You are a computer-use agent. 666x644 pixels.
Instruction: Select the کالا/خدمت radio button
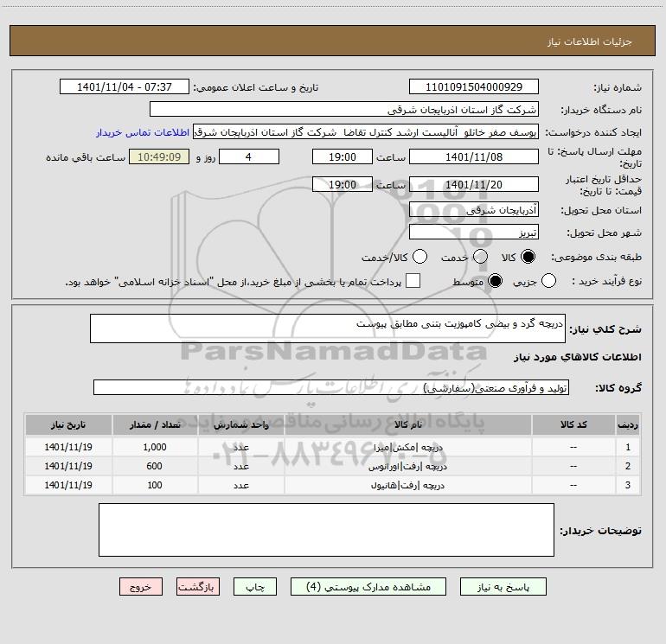coord(419,257)
